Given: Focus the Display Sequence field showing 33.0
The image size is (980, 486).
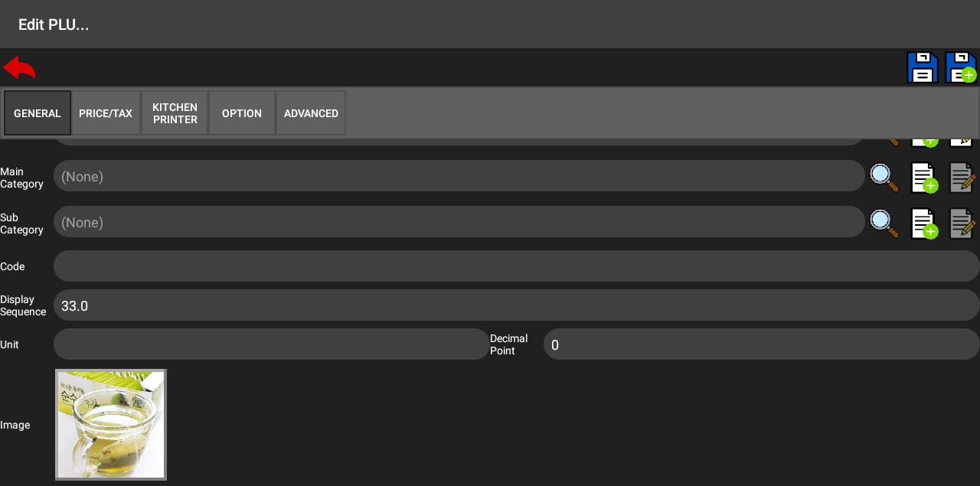Looking at the screenshot, I should [517, 305].
